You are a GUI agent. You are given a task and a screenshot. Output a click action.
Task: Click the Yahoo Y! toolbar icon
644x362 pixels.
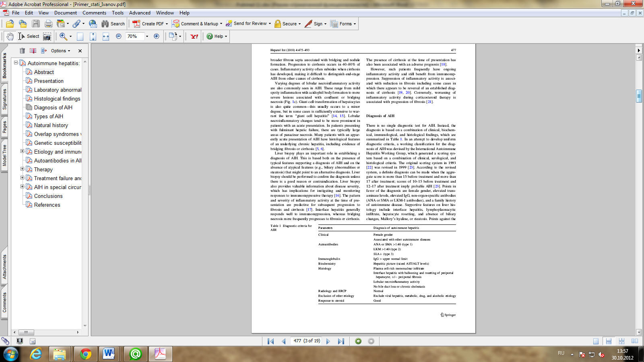coord(194,36)
